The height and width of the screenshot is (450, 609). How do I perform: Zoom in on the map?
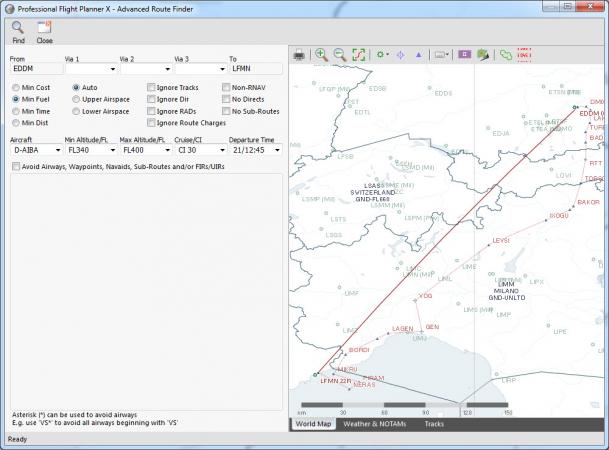(x=321, y=55)
